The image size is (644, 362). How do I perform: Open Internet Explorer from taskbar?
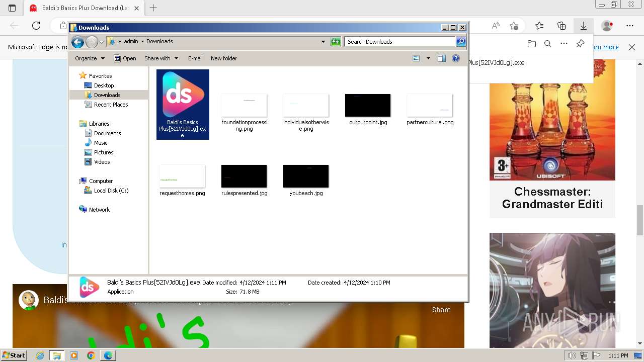tap(40, 355)
